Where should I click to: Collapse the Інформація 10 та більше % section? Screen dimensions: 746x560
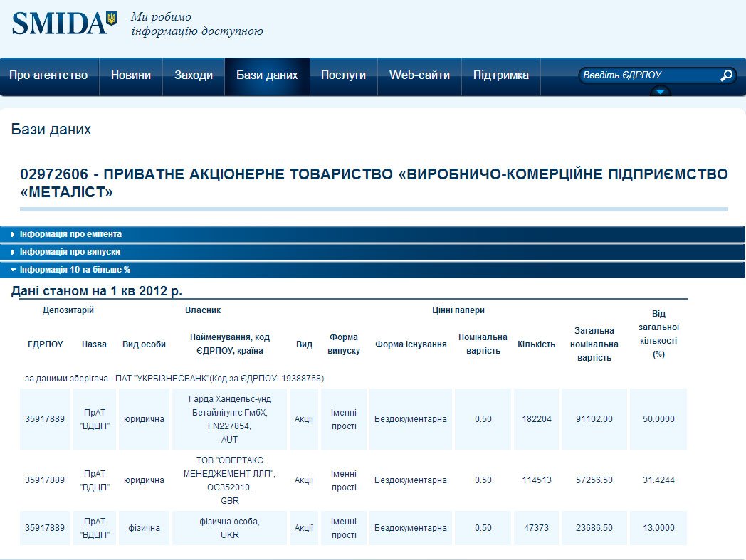pyautogui.click(x=372, y=269)
